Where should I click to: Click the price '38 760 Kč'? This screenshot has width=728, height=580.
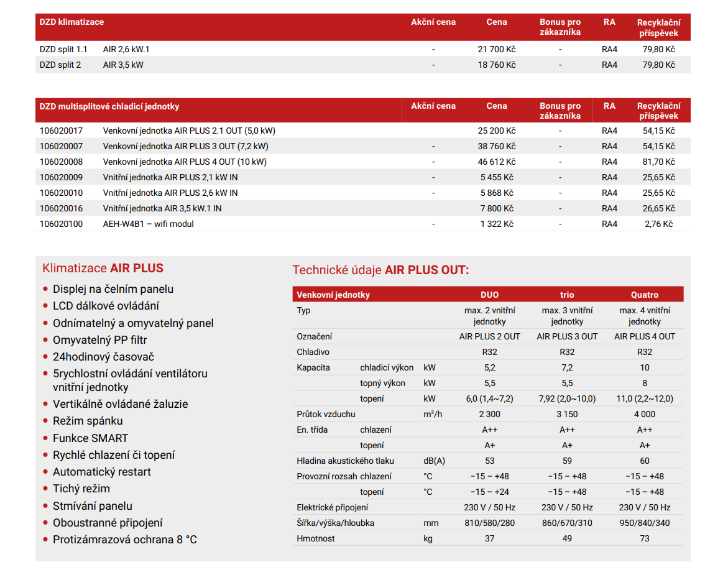(496, 146)
